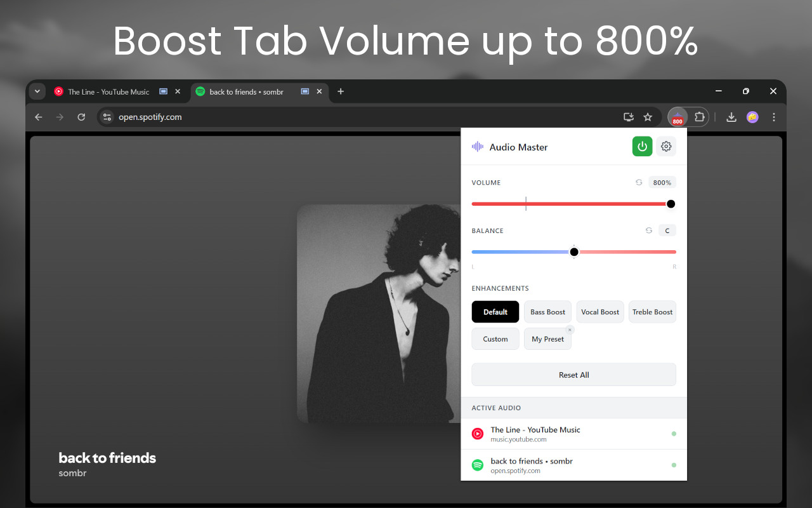Open the Chrome three-dot menu
This screenshot has height=508, width=812.
tap(773, 117)
